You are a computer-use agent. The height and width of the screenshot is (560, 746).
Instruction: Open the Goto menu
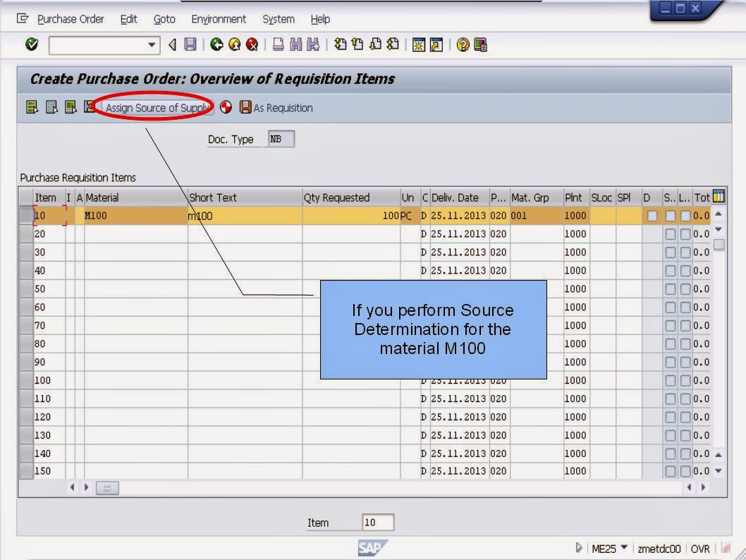point(164,19)
